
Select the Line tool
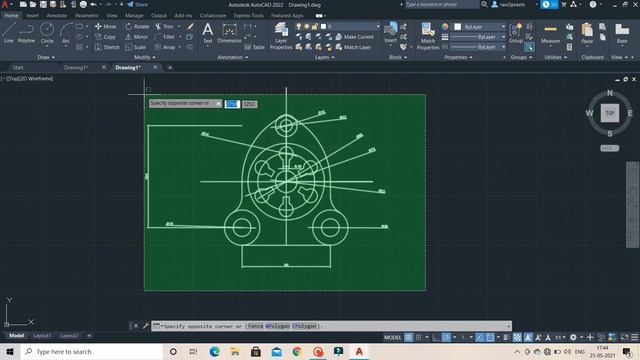click(9, 33)
